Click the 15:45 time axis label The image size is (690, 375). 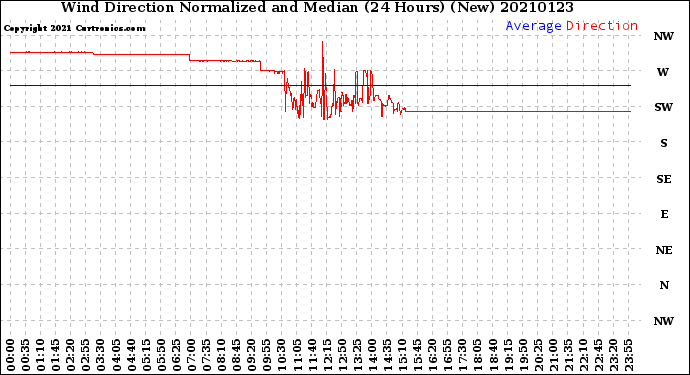(417, 355)
